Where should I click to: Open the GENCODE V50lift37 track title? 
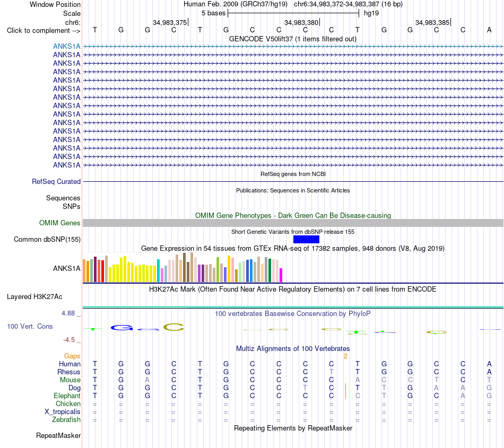pos(293,39)
